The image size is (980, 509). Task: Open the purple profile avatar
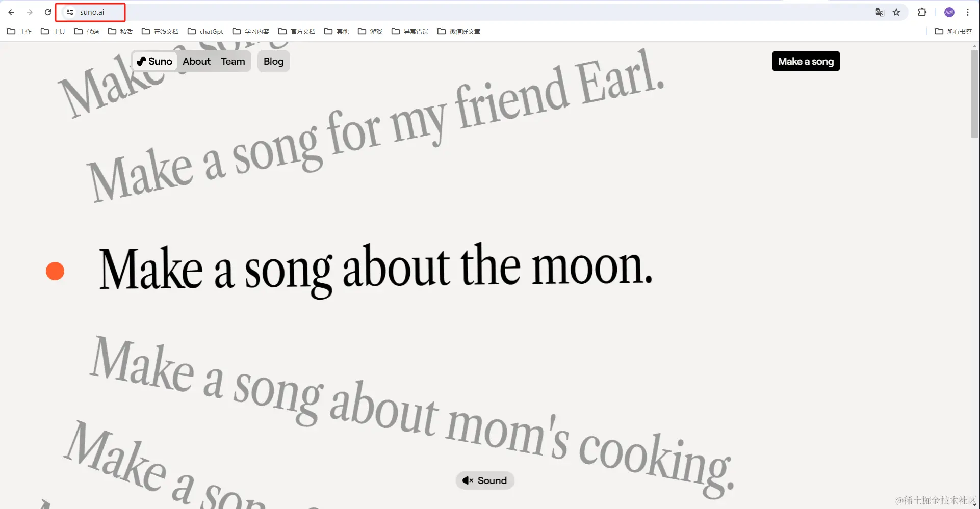click(x=949, y=12)
